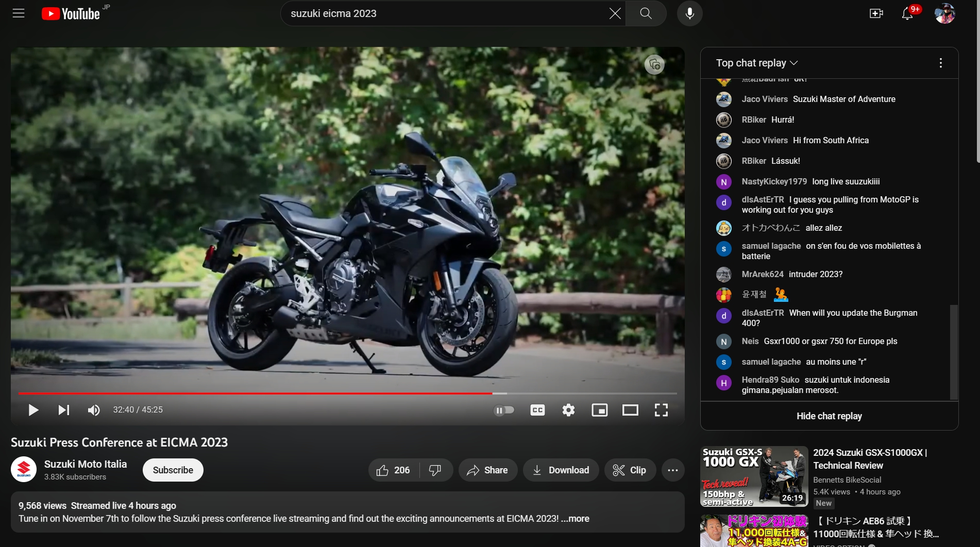Download this video
Image resolution: width=980 pixels, height=547 pixels.
561,470
